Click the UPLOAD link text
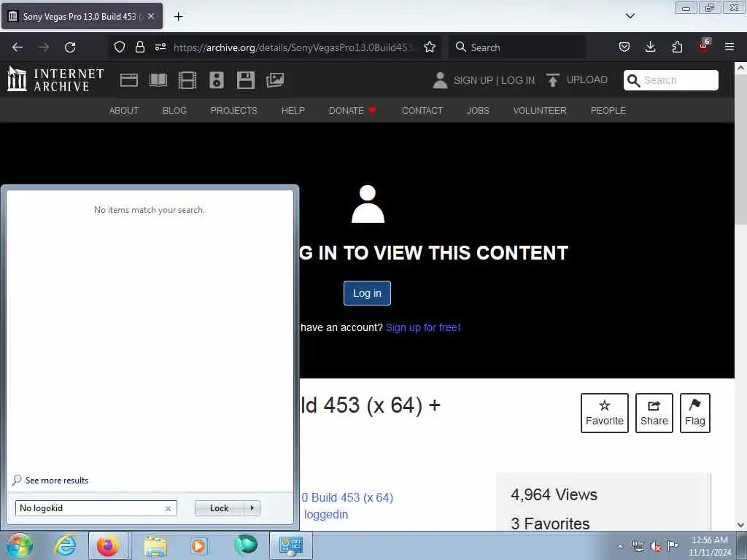This screenshot has height=560, width=747. (587, 79)
